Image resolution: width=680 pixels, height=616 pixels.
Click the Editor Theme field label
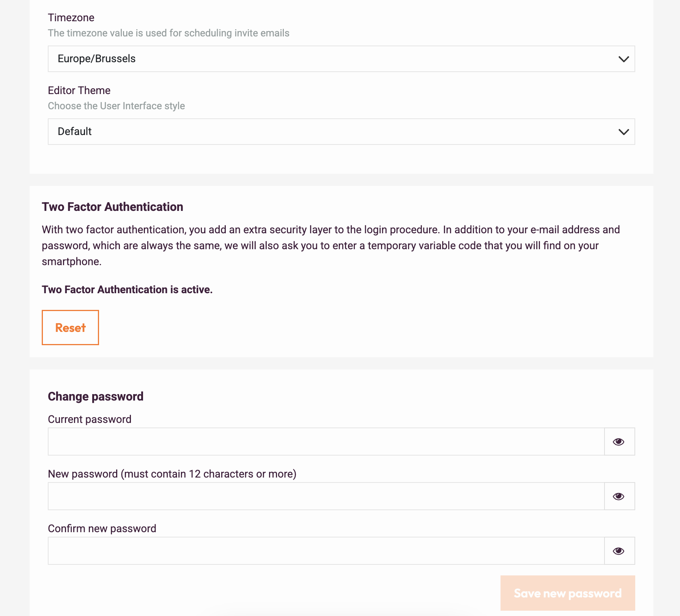(x=79, y=91)
